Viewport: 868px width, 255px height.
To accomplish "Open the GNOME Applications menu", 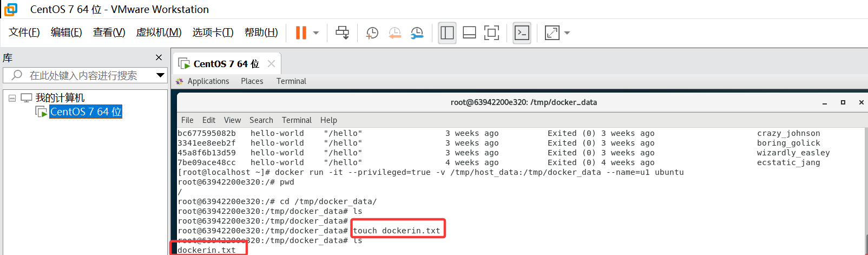I will pos(208,81).
